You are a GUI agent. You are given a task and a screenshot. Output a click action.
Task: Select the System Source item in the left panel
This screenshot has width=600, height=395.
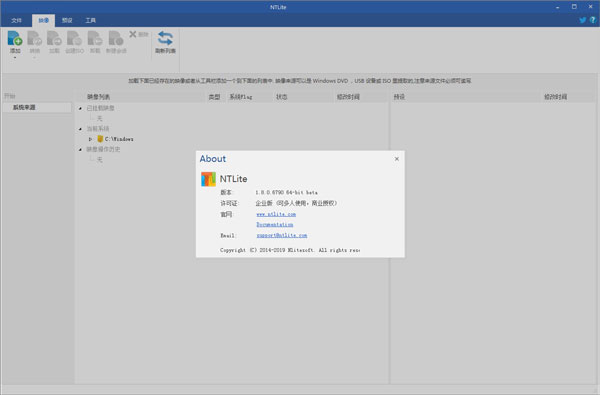pos(37,108)
